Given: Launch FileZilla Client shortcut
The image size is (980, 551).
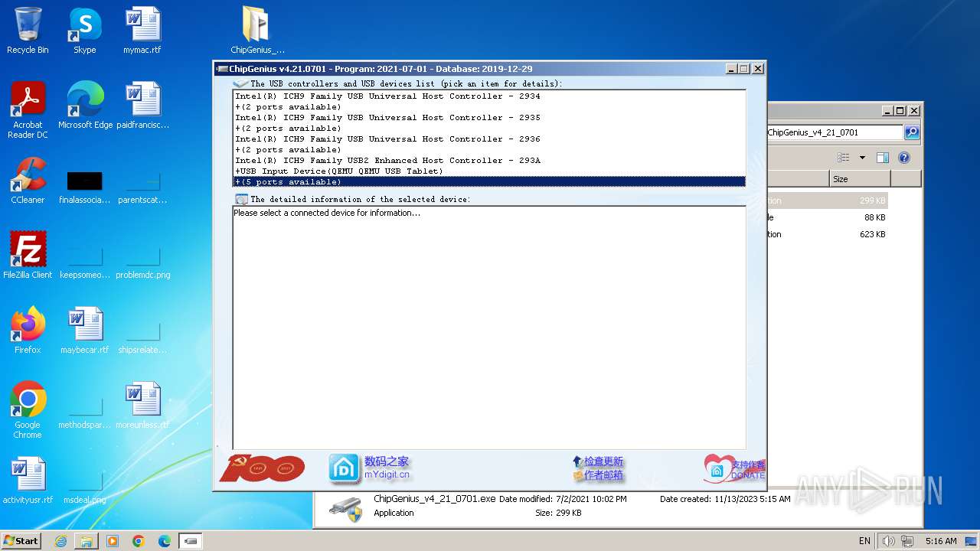Looking at the screenshot, I should (x=28, y=256).
